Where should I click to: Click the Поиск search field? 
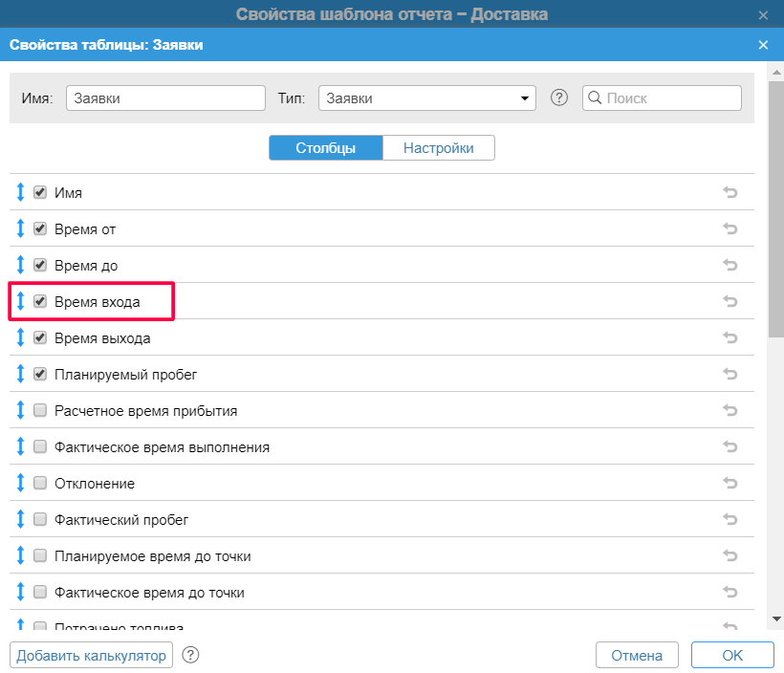[669, 98]
